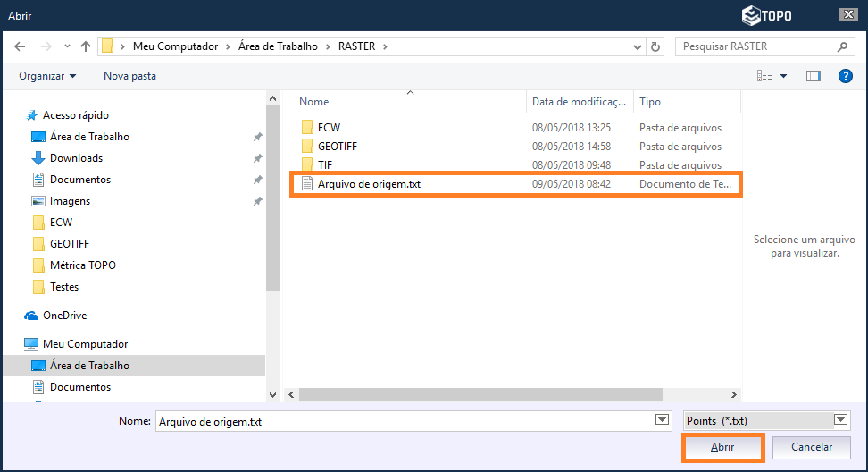Go up one folder level arrow
Screen dimensions: 868x472
(x=86, y=46)
